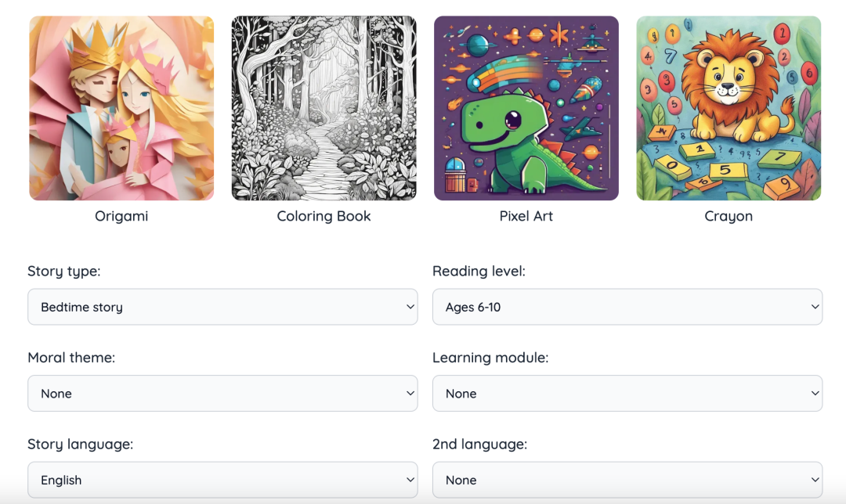Click the Origami style label
The width and height of the screenshot is (846, 504).
click(x=121, y=216)
